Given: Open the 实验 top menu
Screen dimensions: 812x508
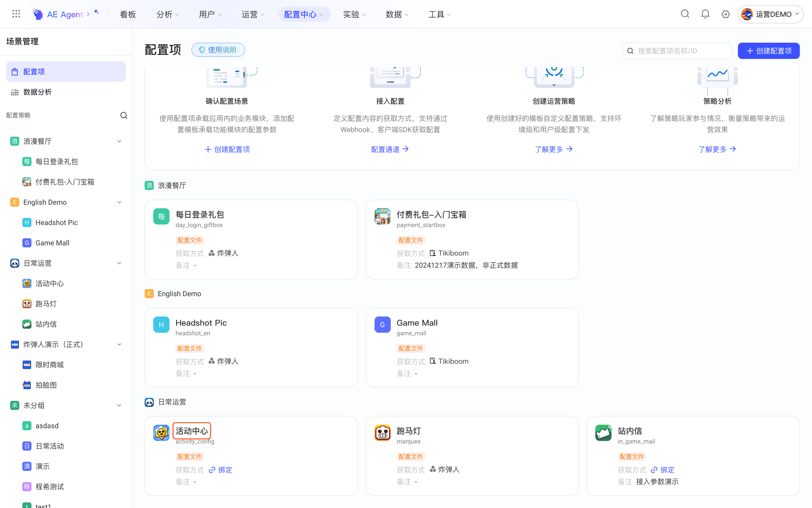Looking at the screenshot, I should [354, 14].
